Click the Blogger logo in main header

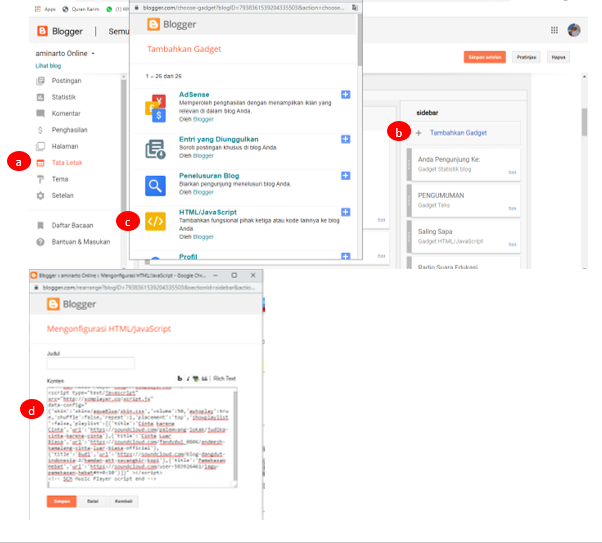(x=60, y=31)
